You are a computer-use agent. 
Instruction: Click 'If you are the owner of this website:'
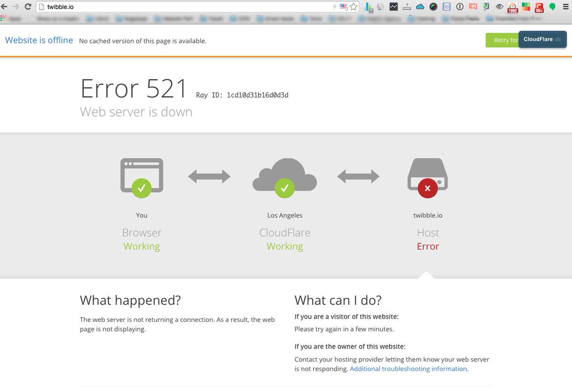pyautogui.click(x=350, y=347)
